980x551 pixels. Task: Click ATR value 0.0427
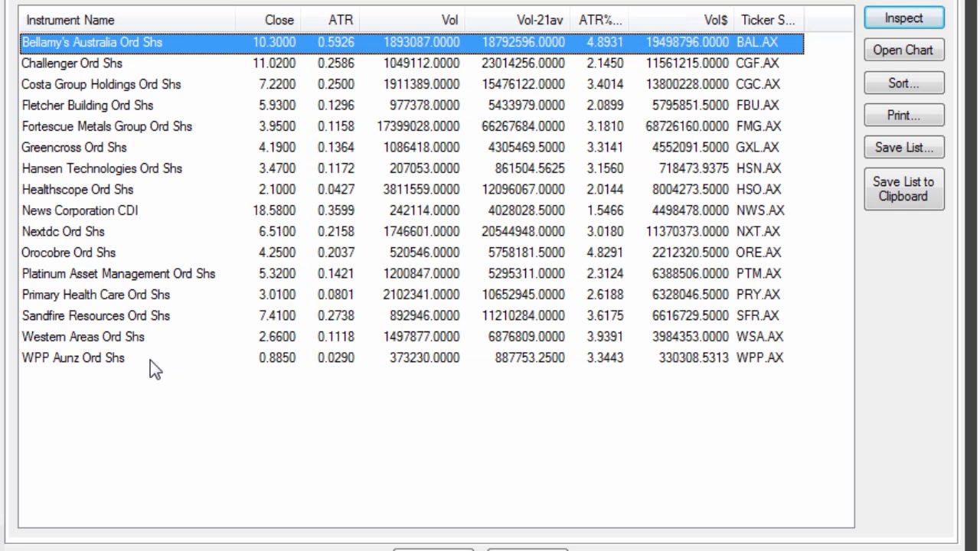(336, 190)
